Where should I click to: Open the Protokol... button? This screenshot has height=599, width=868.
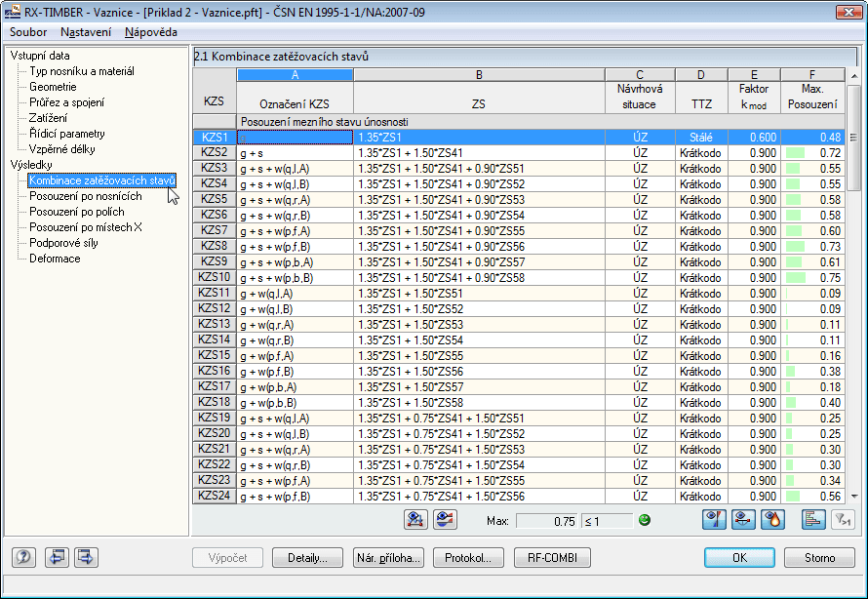pos(468,557)
